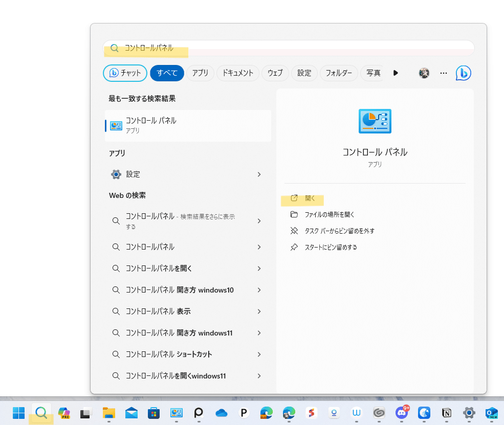Open File Explorer from taskbar

coord(109,413)
